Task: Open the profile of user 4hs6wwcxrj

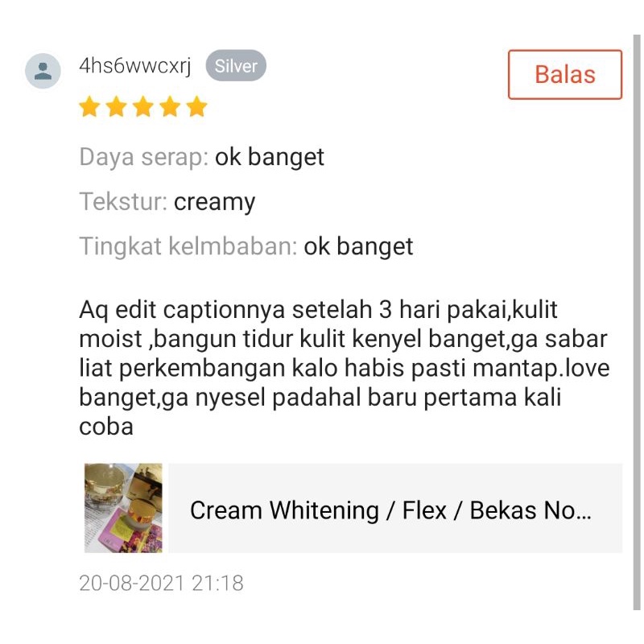Action: (135, 66)
